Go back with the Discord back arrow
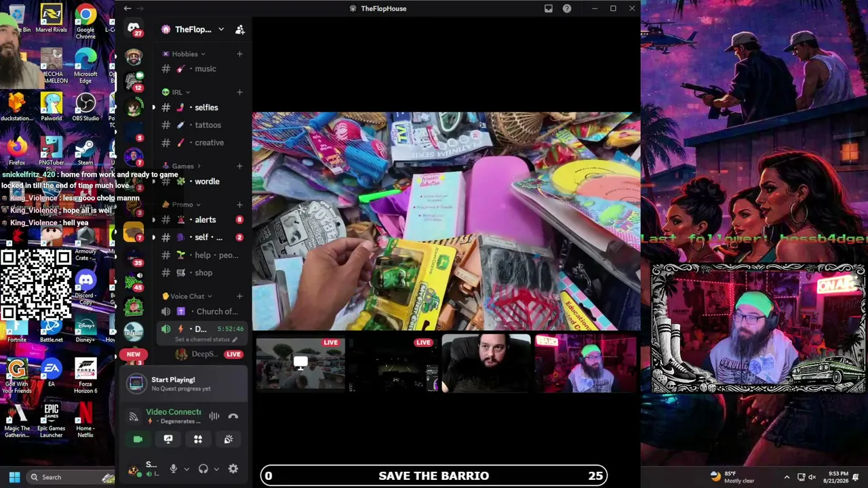The image size is (868, 488). [127, 9]
